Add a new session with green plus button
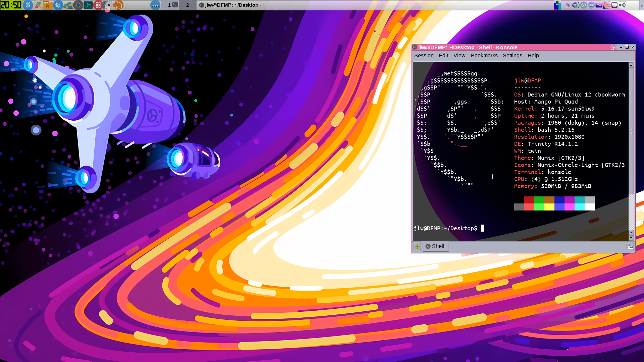 (x=417, y=246)
